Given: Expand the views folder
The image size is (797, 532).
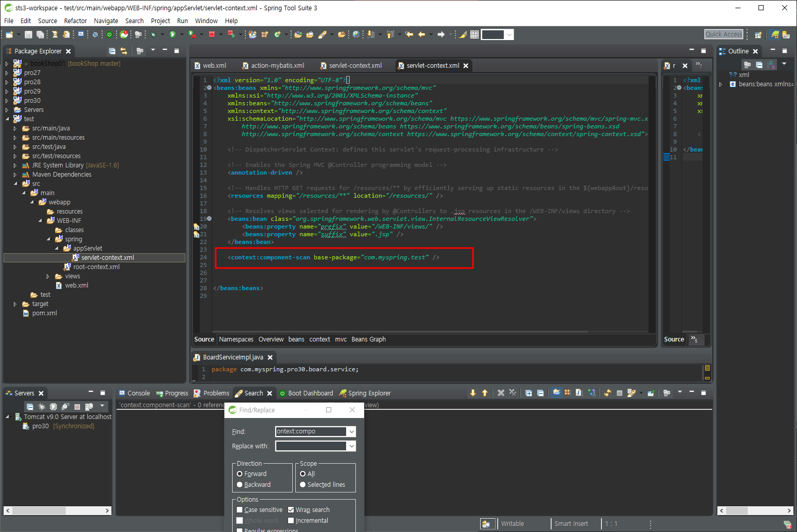Looking at the screenshot, I should click(x=48, y=276).
